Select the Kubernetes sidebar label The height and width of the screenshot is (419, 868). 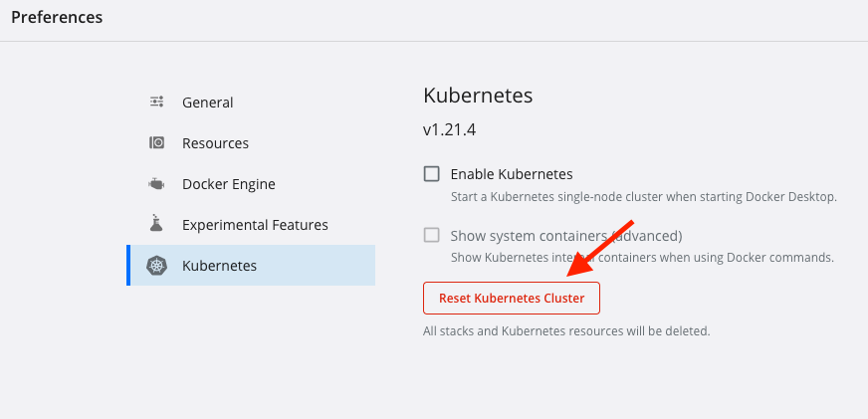(x=219, y=266)
